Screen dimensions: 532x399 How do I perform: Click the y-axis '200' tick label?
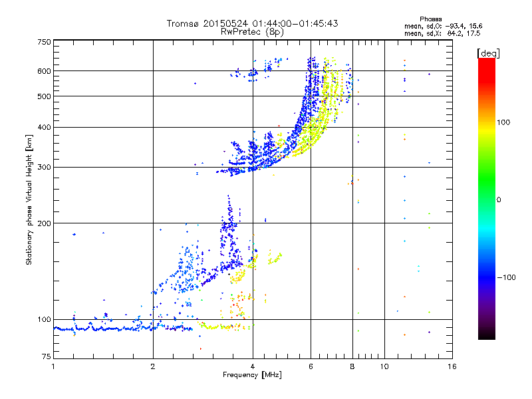tap(45, 223)
